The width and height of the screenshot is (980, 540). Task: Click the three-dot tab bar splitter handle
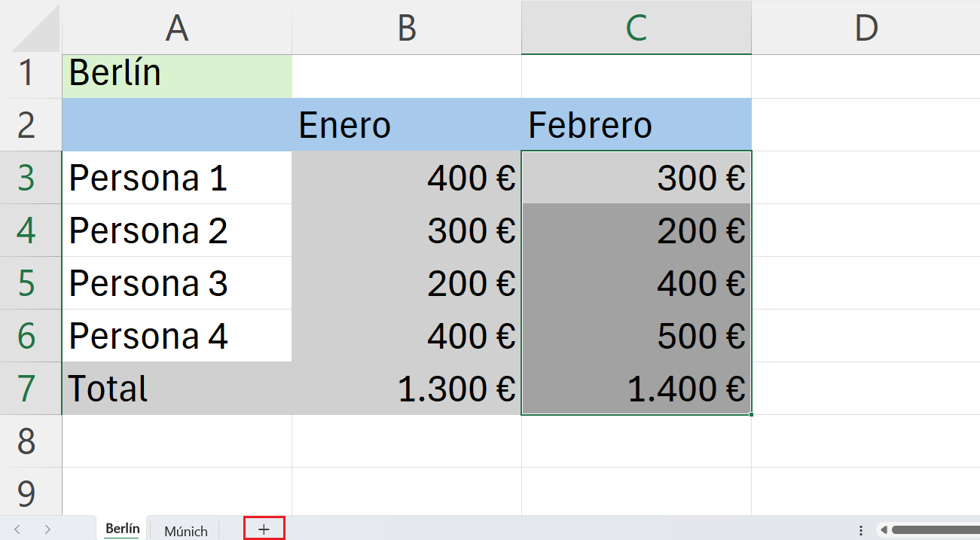click(x=861, y=530)
